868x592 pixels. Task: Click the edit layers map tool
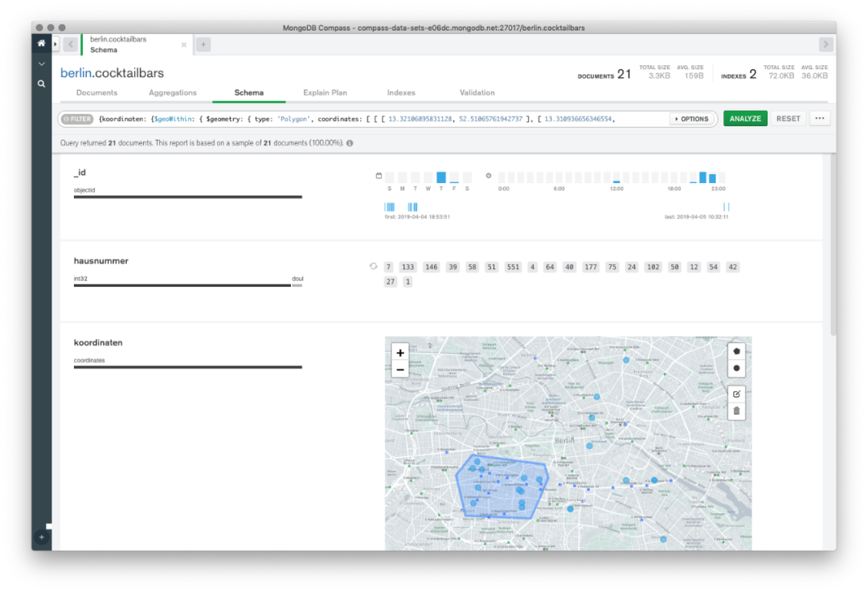(736, 394)
